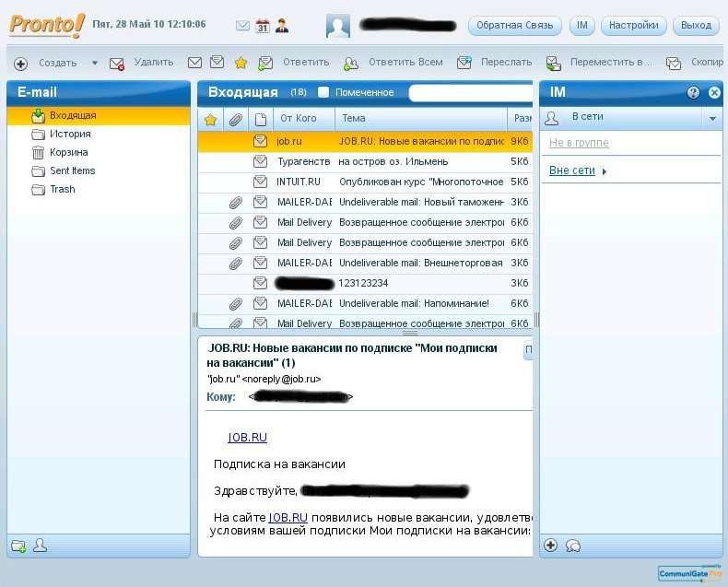Mark message unread with closed envelope icon

194,63
